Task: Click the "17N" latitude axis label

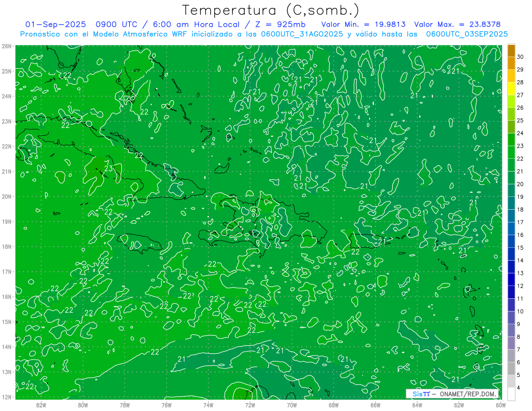Action: click(x=7, y=271)
